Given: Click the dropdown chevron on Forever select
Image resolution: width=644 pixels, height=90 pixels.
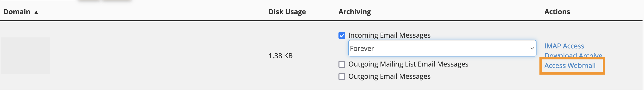Looking at the screenshot, I should 532,48.
